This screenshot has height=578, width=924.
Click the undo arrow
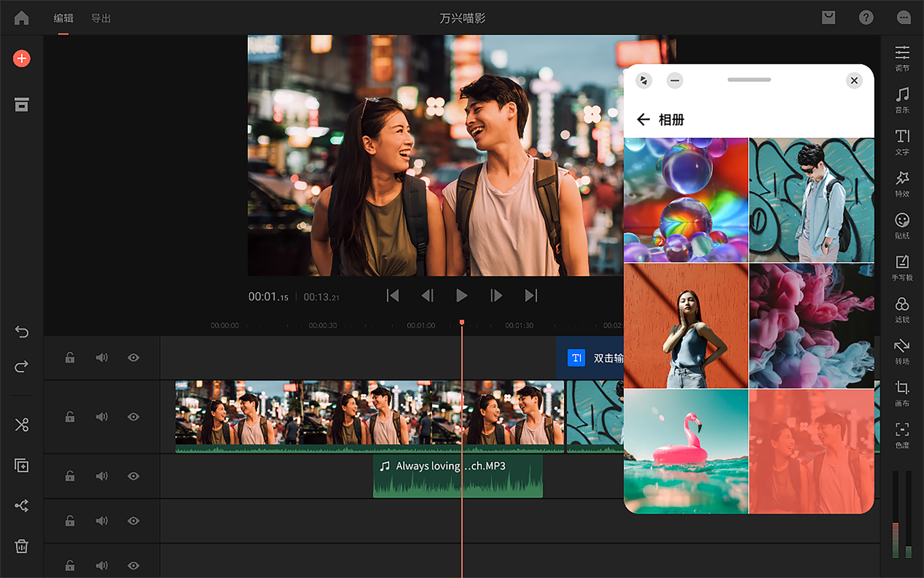click(x=22, y=332)
